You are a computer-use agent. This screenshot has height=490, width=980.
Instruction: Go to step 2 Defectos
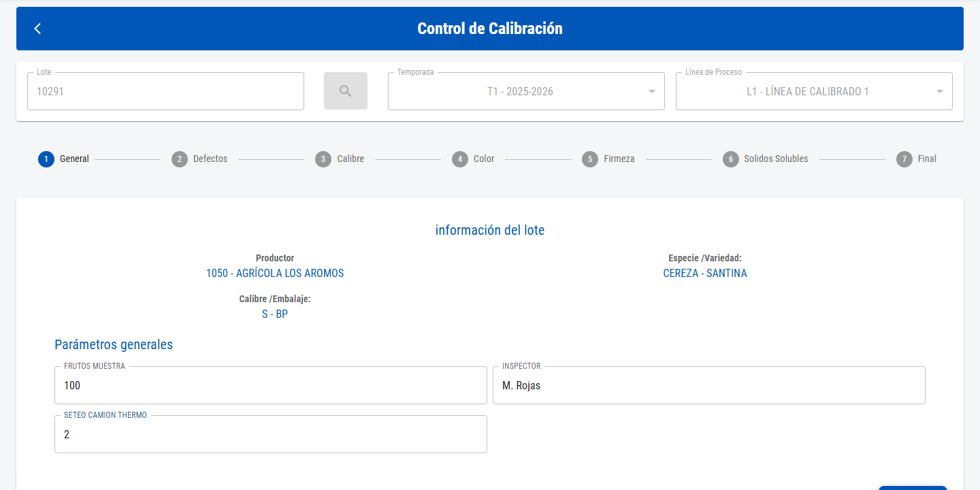pos(199,159)
